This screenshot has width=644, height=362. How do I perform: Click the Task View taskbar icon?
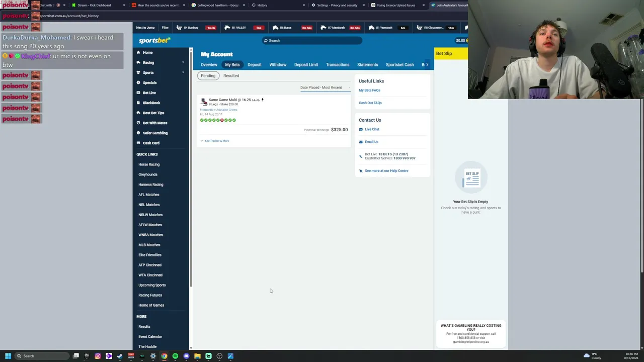click(x=76, y=356)
